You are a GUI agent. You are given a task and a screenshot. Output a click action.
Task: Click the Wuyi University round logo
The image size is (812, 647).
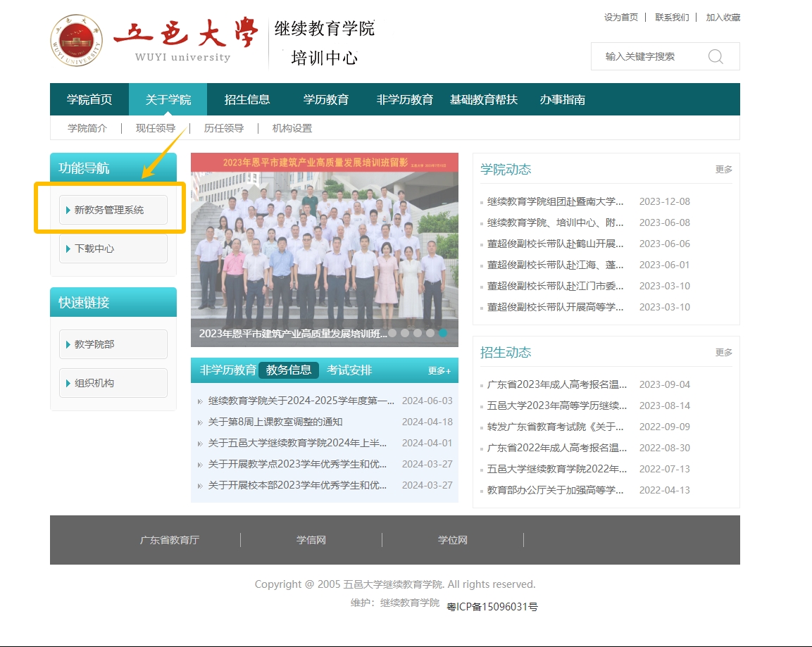pos(76,41)
